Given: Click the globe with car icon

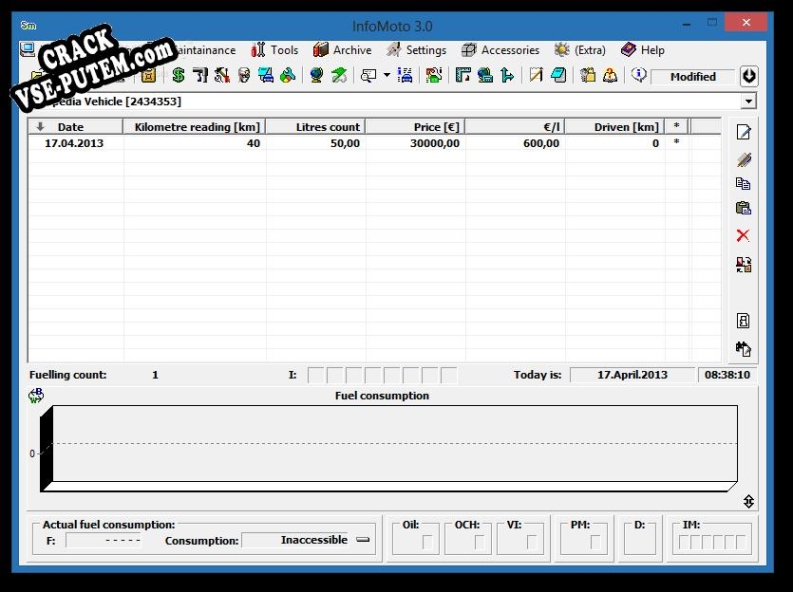Looking at the screenshot, I should tap(485, 76).
